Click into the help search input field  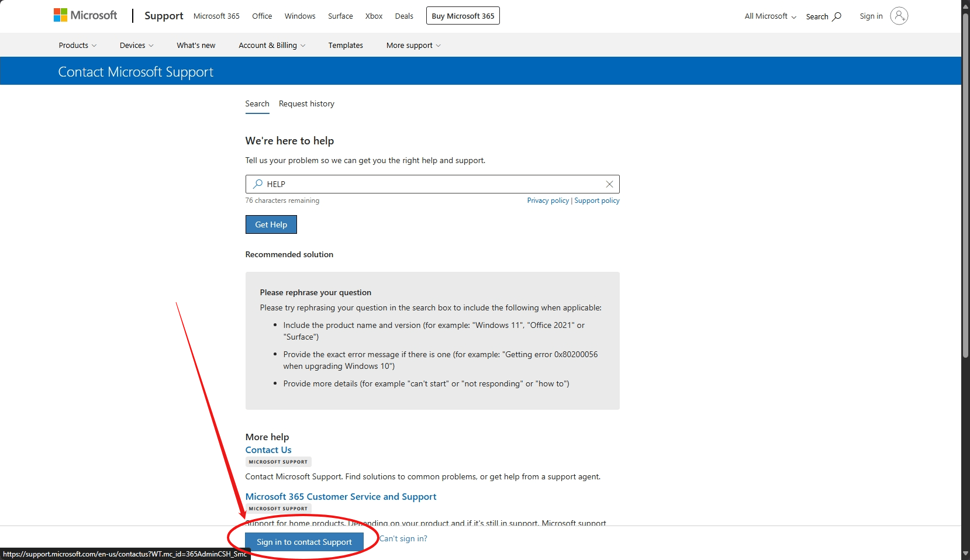[x=433, y=184]
